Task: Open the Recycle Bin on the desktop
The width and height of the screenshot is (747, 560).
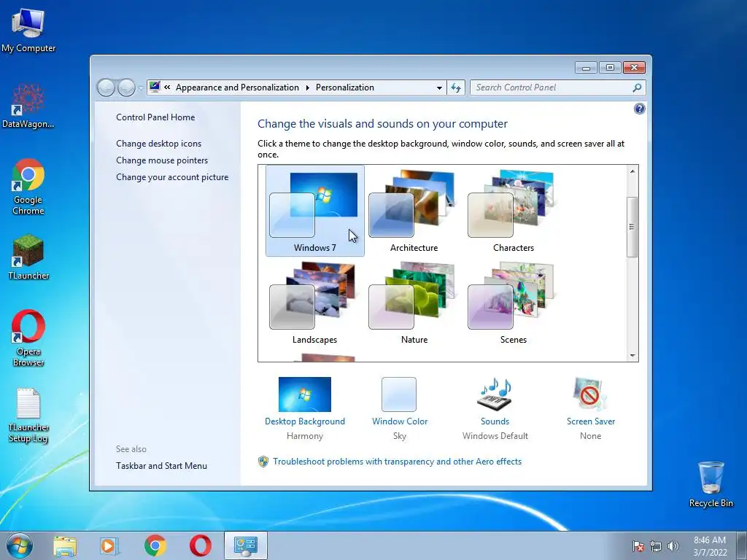Action: (x=711, y=484)
